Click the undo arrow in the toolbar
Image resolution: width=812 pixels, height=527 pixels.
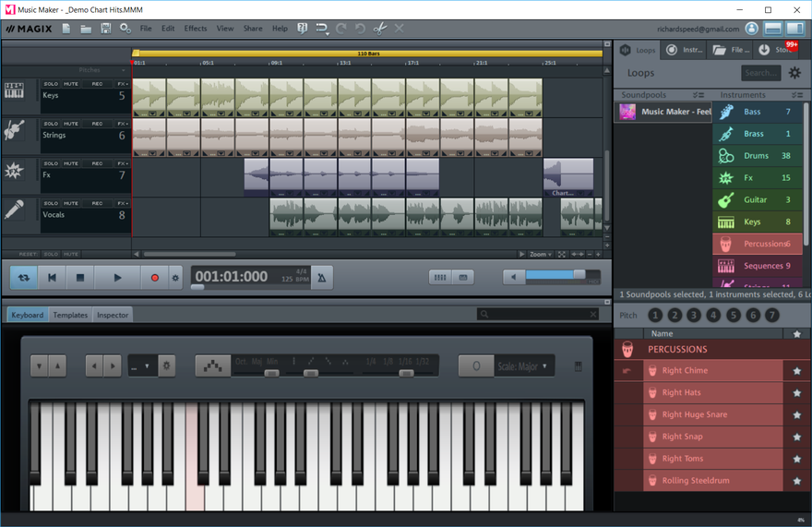[x=360, y=29]
